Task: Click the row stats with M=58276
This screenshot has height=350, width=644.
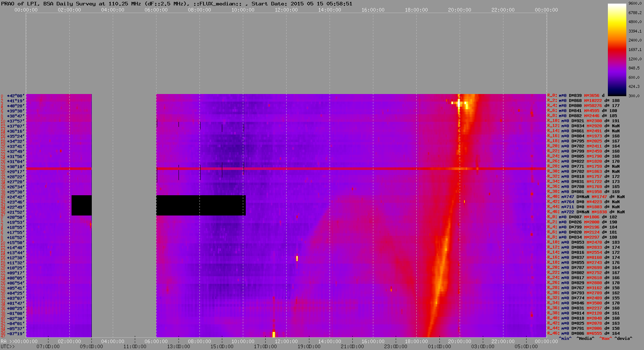Action: pyautogui.click(x=583, y=106)
